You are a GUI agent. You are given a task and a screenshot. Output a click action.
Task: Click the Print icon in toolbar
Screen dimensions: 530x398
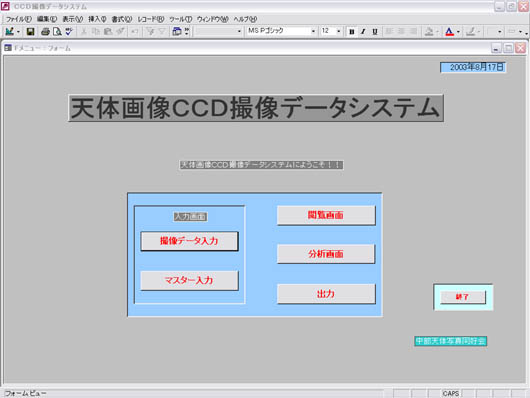click(45, 31)
